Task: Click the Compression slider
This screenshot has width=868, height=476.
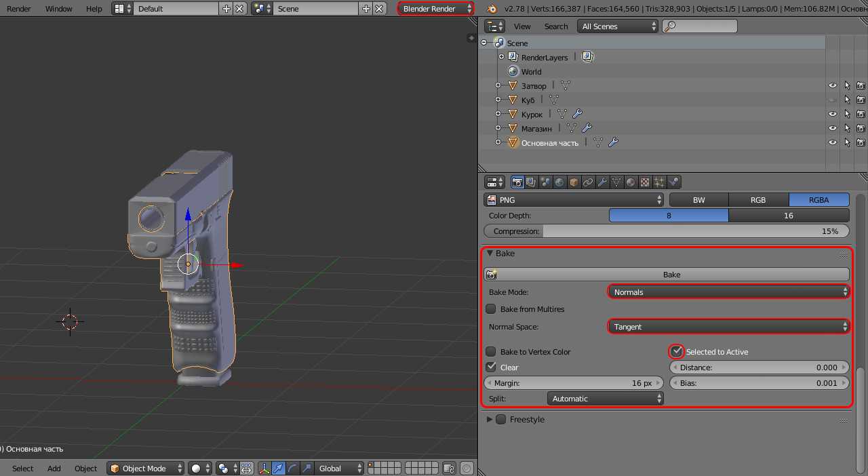Action: (x=666, y=231)
